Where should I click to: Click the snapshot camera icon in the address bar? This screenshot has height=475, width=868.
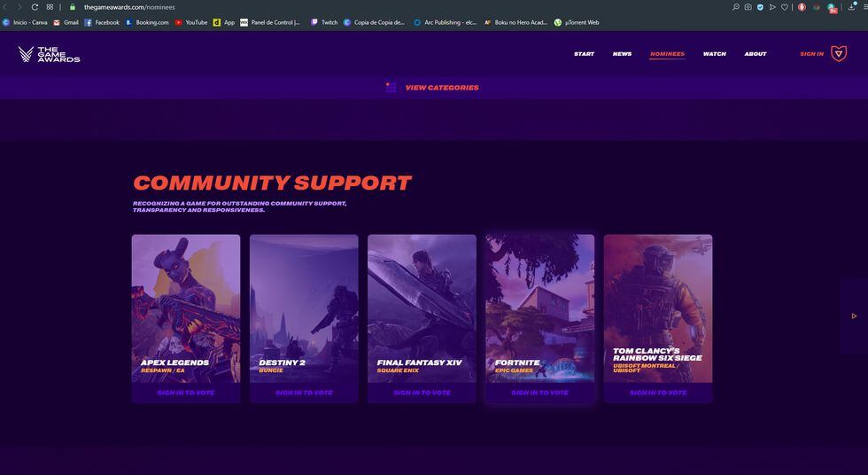[748, 7]
